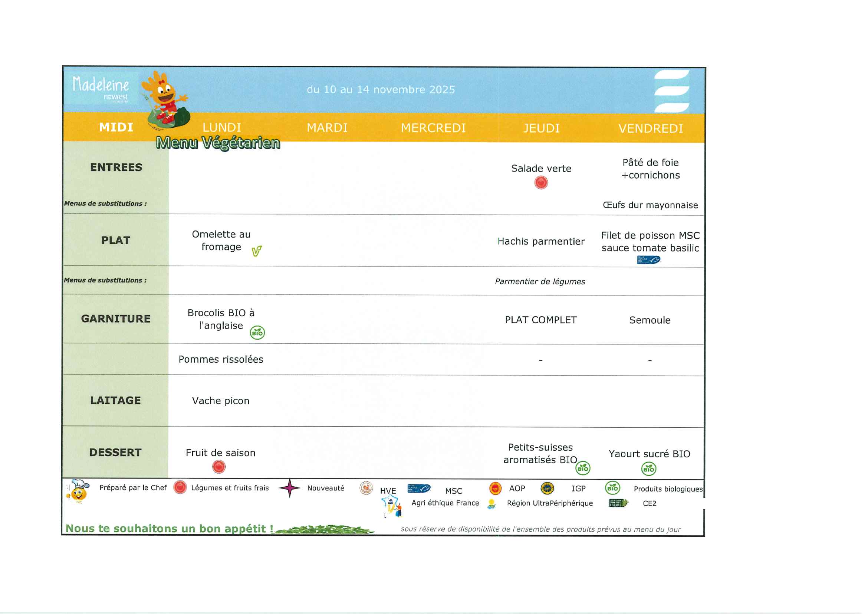Click the IGP label icon in legend

(x=547, y=489)
